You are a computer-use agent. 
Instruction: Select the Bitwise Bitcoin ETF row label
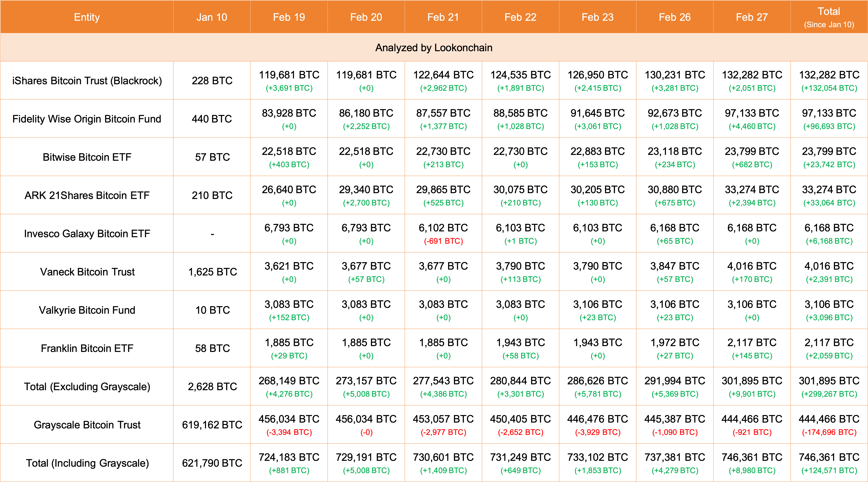pos(87,157)
